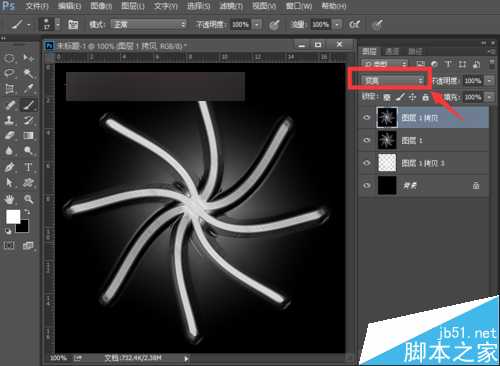Select the Pen tool
The height and width of the screenshot is (366, 500).
9,167
